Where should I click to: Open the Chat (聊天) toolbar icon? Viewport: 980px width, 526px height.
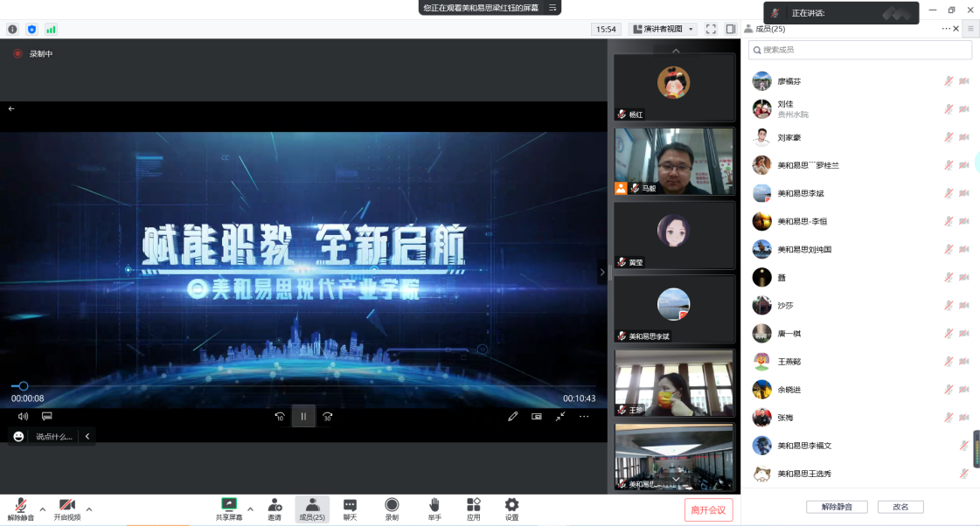pyautogui.click(x=350, y=509)
